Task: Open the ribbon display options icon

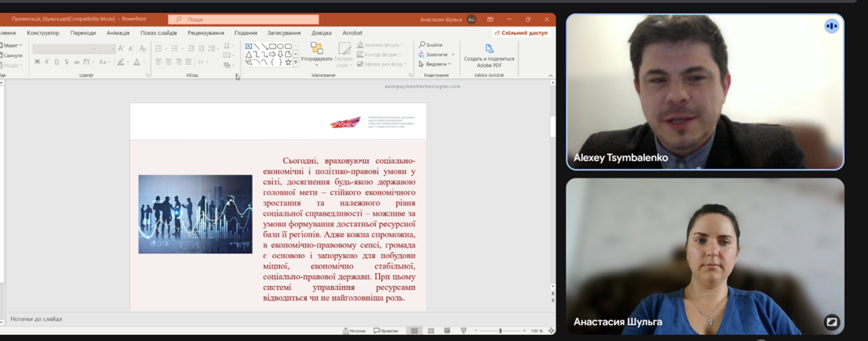Action: [490, 20]
